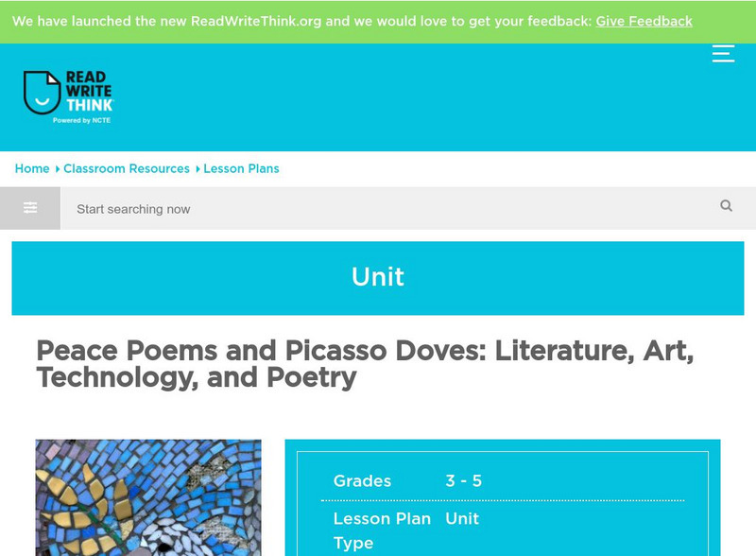This screenshot has width=756, height=556.
Task: Click the Read Write Think wordmark text
Action: tap(90, 93)
